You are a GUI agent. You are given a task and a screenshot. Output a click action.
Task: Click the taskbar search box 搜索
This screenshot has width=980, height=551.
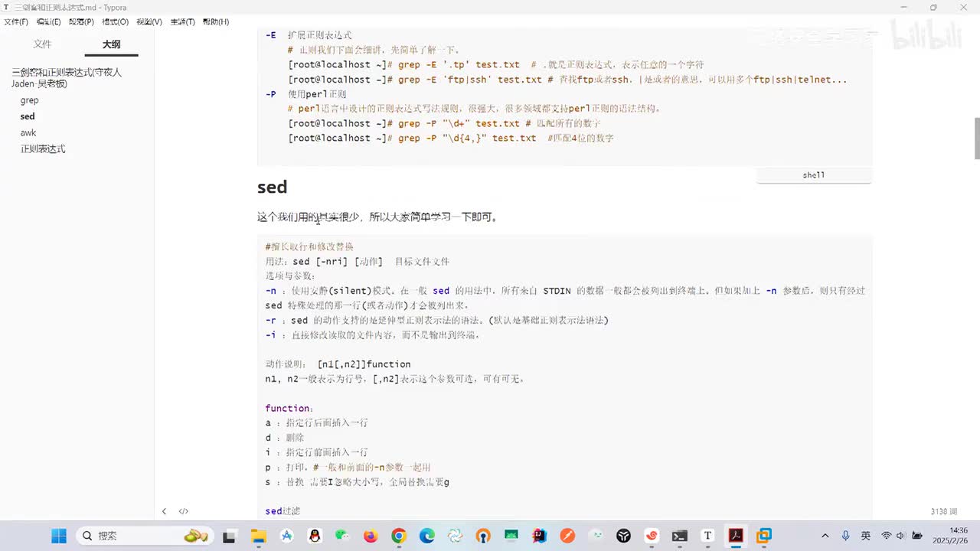click(144, 536)
